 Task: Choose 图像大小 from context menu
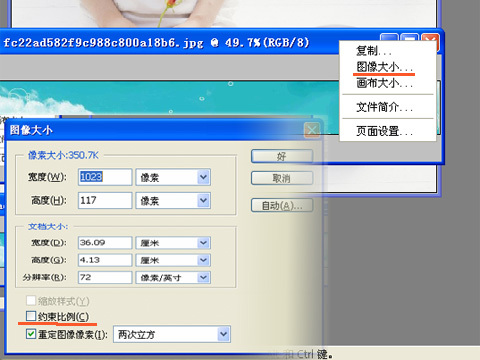pyautogui.click(x=384, y=67)
